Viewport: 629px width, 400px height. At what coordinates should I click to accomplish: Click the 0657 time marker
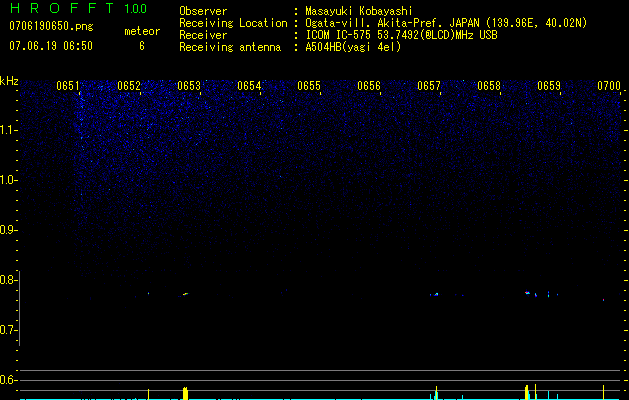[x=429, y=86]
